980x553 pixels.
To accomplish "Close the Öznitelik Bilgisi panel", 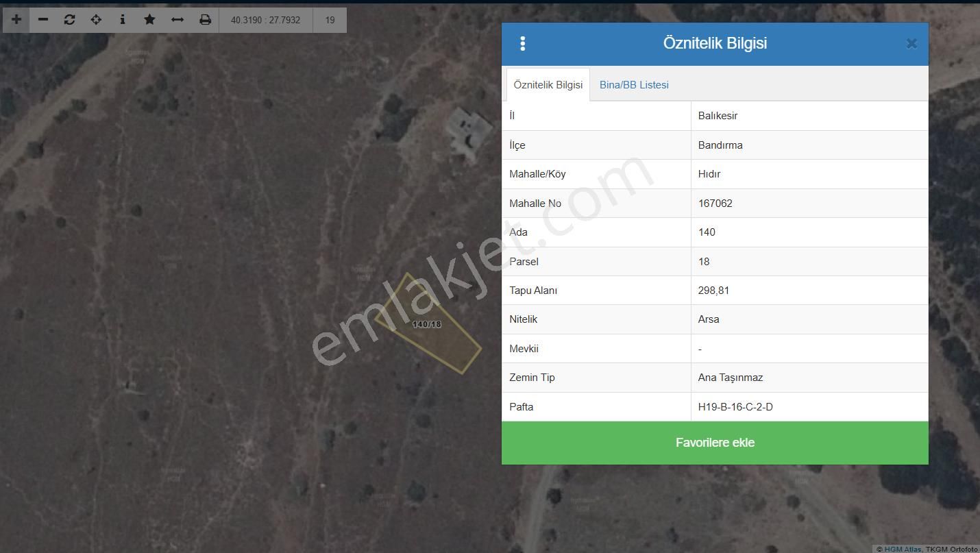I will tap(911, 44).
